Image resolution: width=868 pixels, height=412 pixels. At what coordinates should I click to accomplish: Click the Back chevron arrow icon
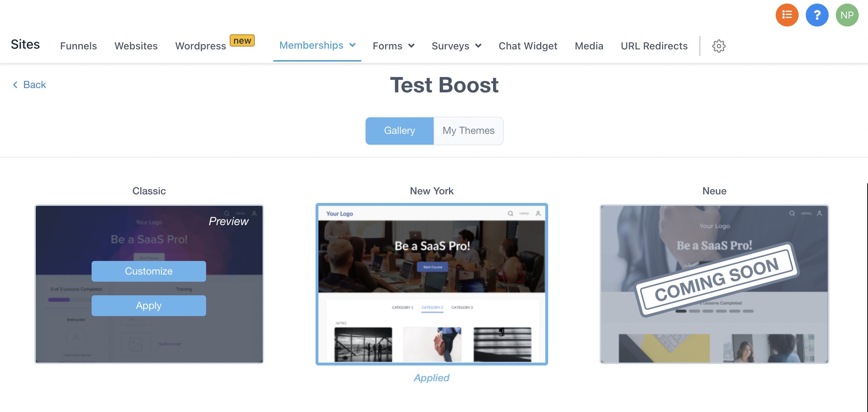click(x=15, y=85)
